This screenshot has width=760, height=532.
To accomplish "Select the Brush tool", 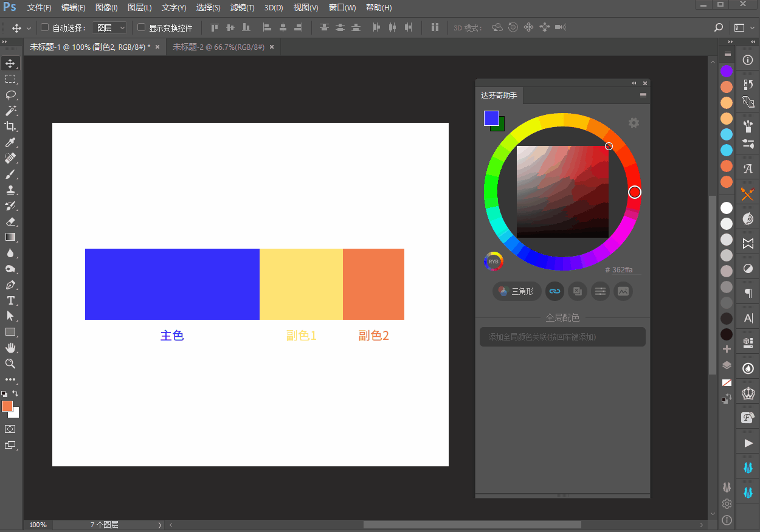I will [10, 174].
